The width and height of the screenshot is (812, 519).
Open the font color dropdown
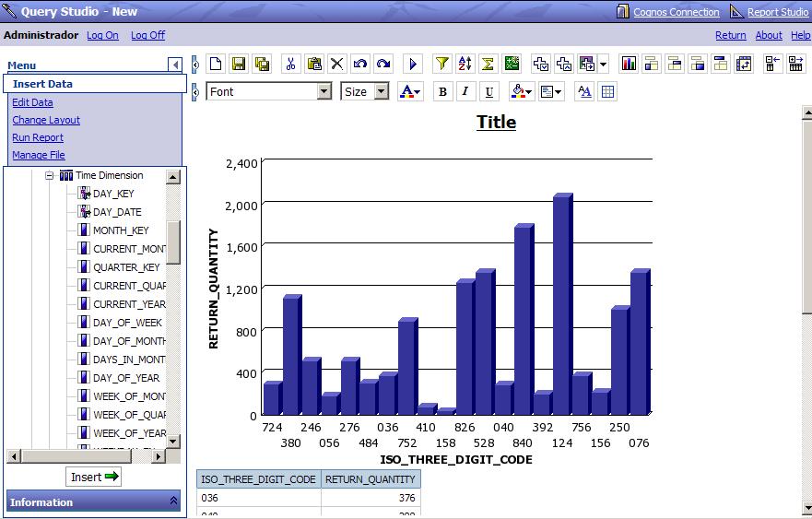(x=410, y=91)
